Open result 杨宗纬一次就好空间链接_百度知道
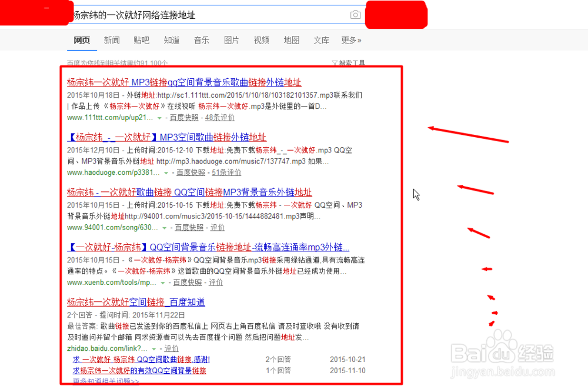The width and height of the screenshot is (588, 392). click(136, 302)
